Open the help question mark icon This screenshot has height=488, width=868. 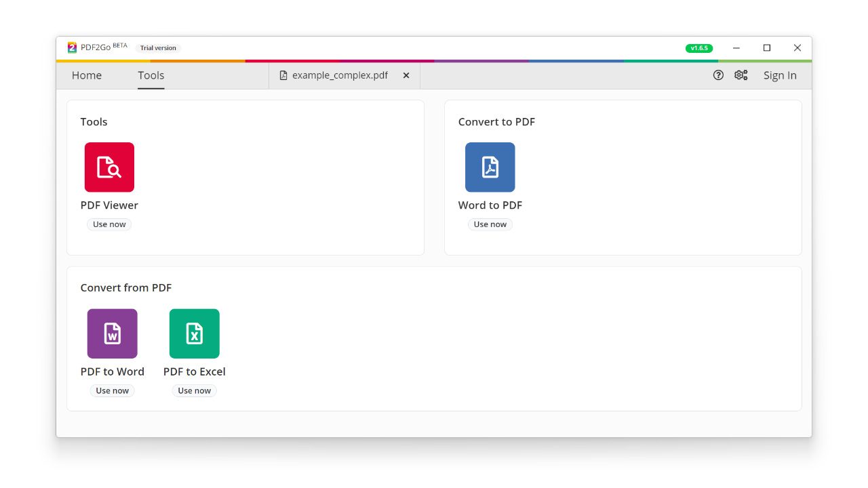tap(718, 75)
